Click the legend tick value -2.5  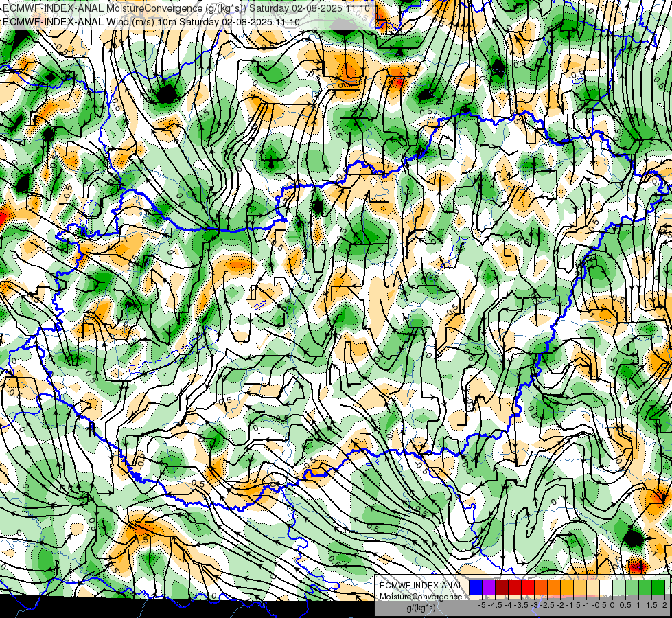(547, 605)
